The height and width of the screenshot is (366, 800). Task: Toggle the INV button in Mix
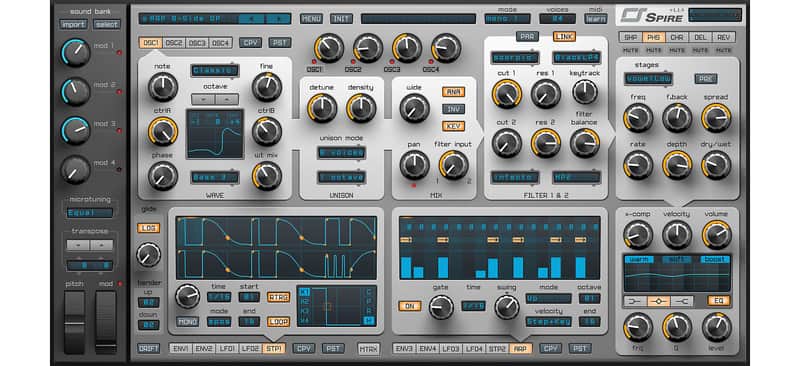[453, 109]
